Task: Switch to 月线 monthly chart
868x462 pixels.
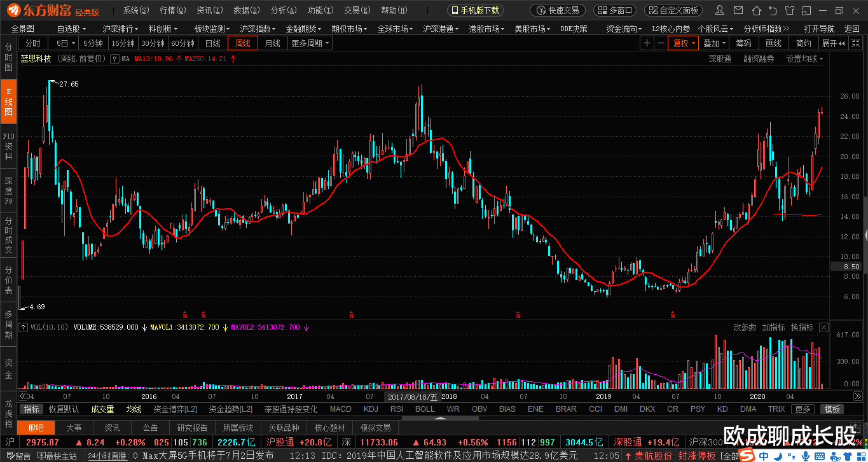Action: coord(273,43)
